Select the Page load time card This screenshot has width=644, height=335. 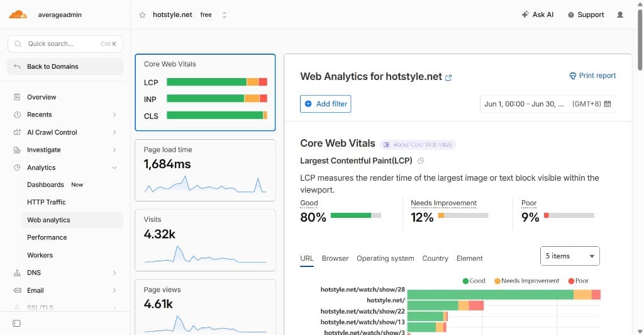(x=205, y=170)
